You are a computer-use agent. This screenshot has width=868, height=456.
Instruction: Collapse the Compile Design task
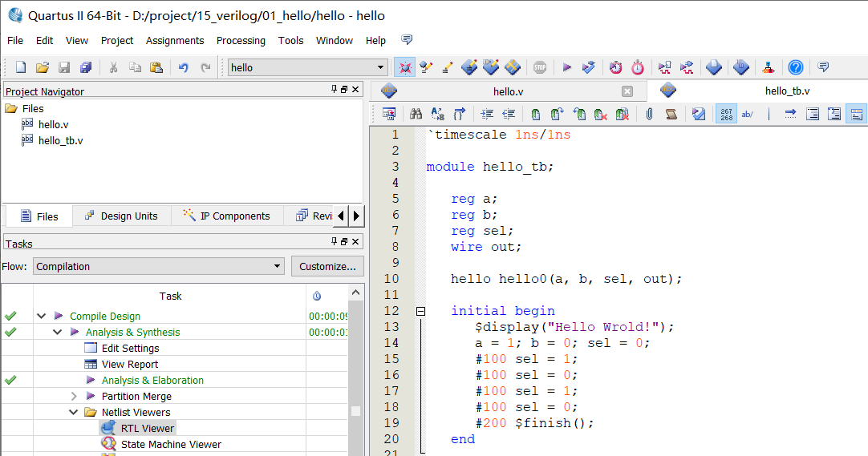tap(41, 317)
